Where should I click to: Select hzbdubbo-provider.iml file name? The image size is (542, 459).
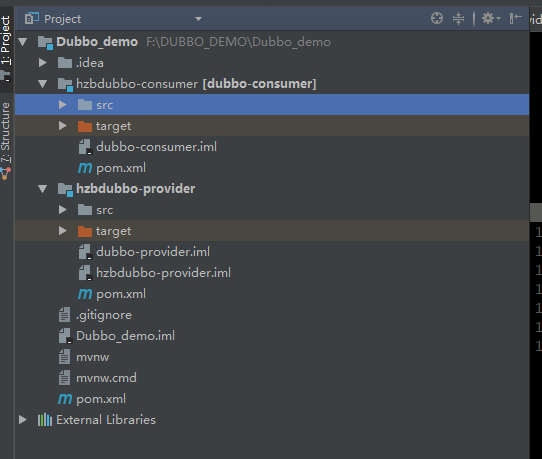tap(163, 273)
